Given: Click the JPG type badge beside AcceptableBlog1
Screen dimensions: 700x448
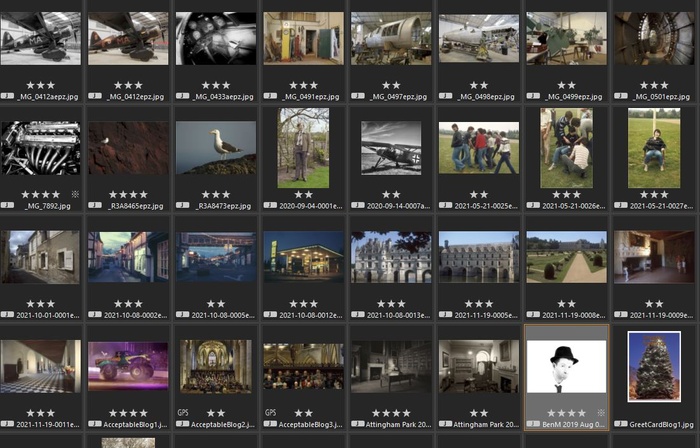Looking at the screenshot, I should (96, 425).
